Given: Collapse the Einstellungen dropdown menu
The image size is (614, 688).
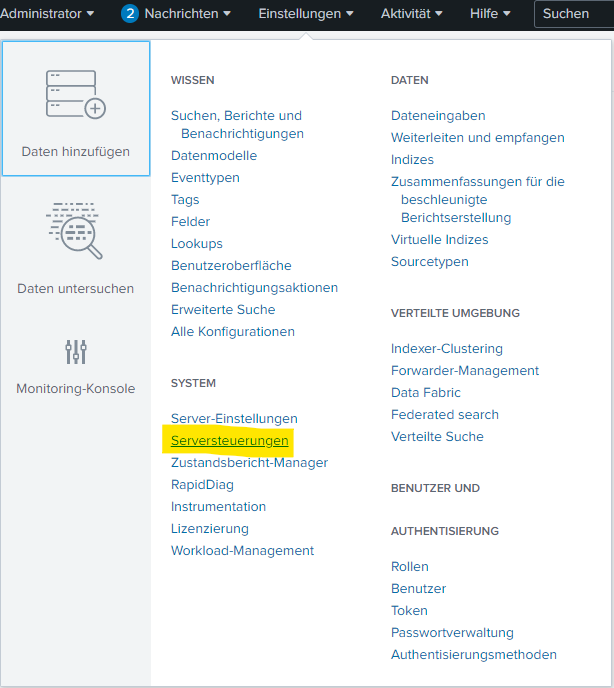Looking at the screenshot, I should coord(306,14).
